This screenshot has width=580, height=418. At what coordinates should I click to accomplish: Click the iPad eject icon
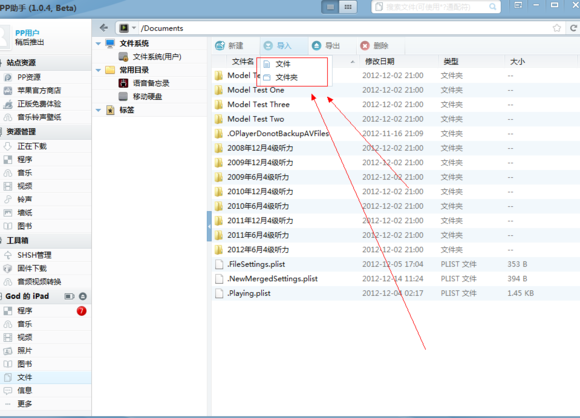click(83, 296)
